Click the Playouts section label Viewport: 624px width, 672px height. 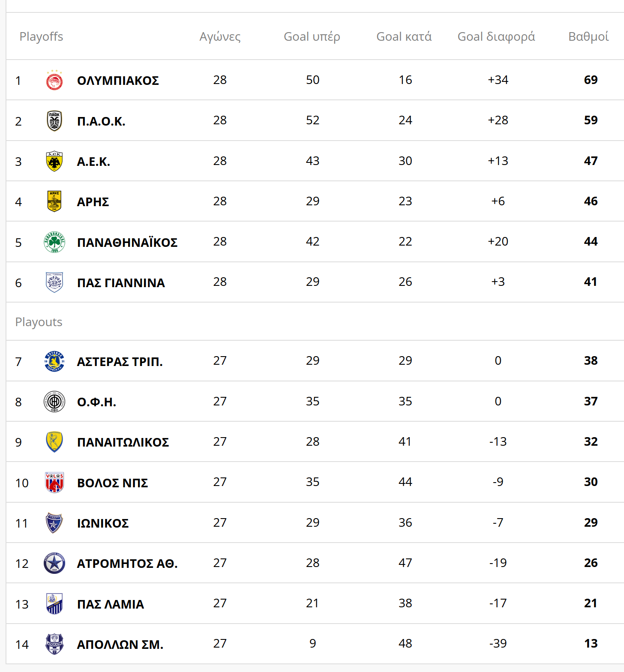pos(39,322)
